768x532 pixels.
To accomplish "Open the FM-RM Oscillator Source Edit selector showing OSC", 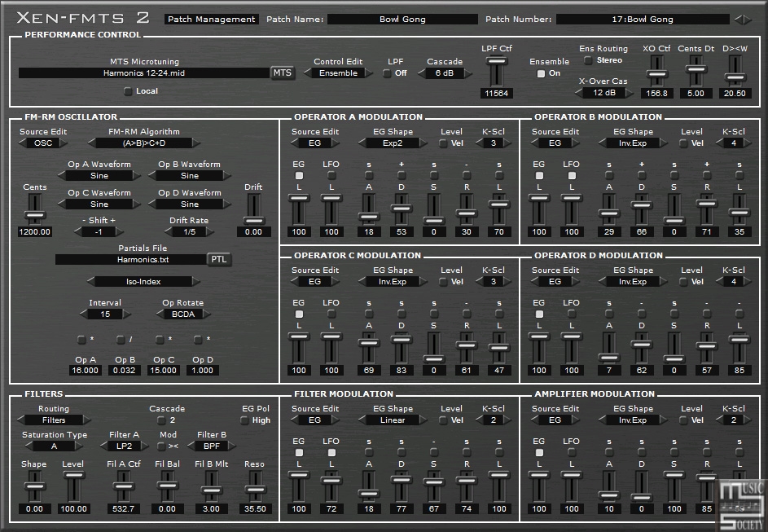I will coord(43,143).
